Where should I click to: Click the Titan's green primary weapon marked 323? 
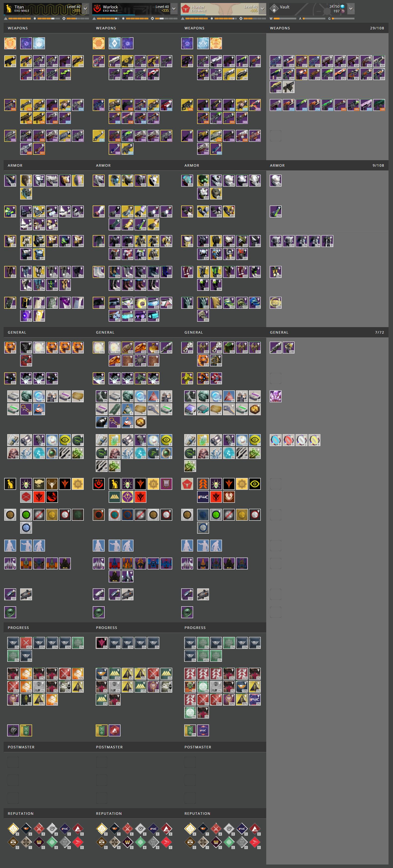(65, 74)
